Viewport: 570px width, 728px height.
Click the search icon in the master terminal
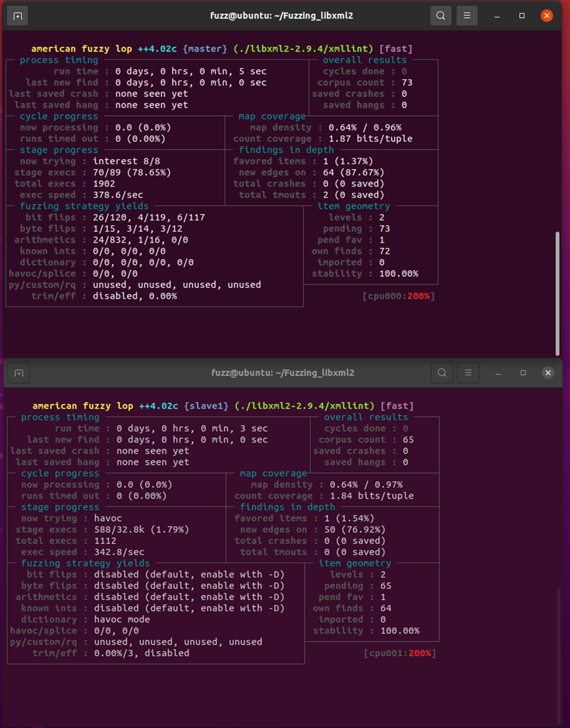tap(441, 16)
